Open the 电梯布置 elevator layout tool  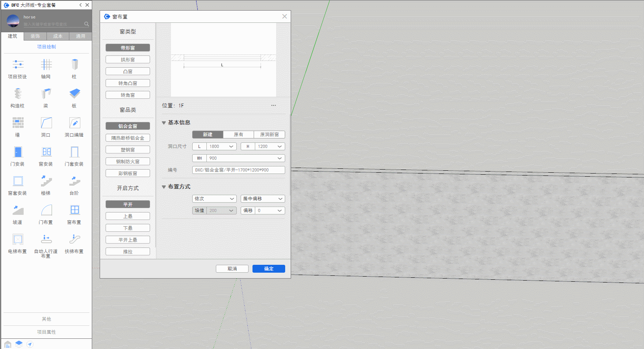click(18, 240)
